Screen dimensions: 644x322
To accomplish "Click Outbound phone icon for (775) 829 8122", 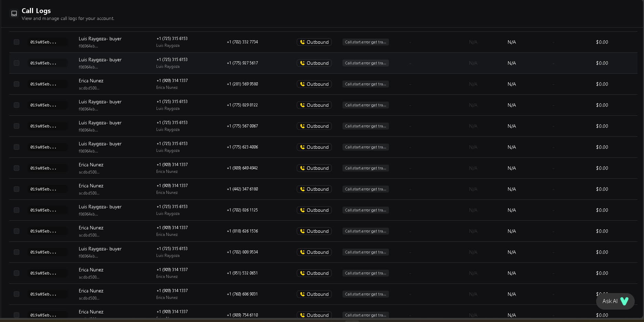I will click(303, 105).
